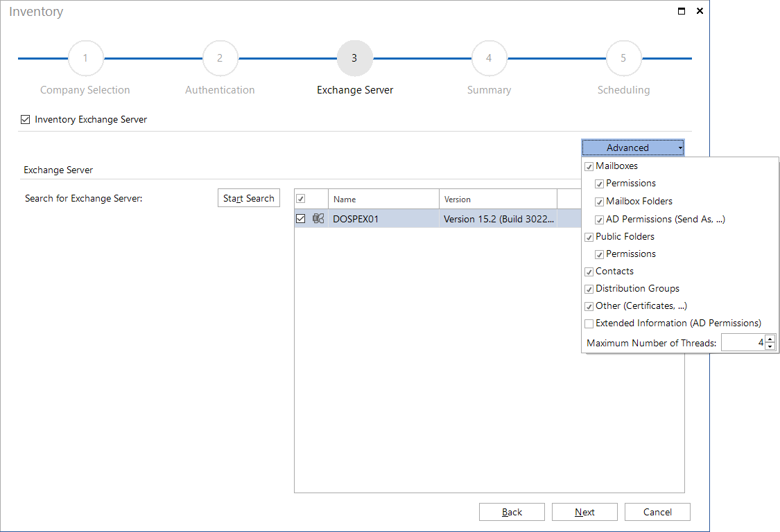The width and height of the screenshot is (780, 532).
Task: Uncheck the Public Folders option
Action: [x=589, y=237]
